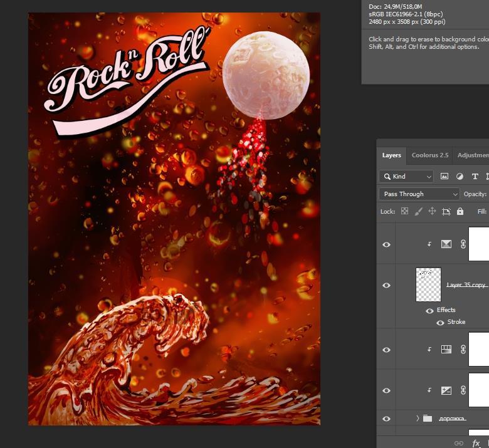Switch to the Adjustments tab
Viewport: 489px width, 448px height.
coord(472,155)
